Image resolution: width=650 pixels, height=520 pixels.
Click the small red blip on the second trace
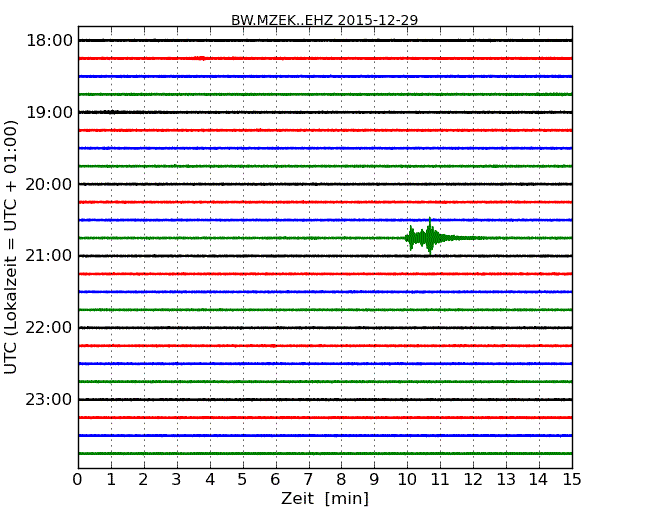[x=200, y=58]
